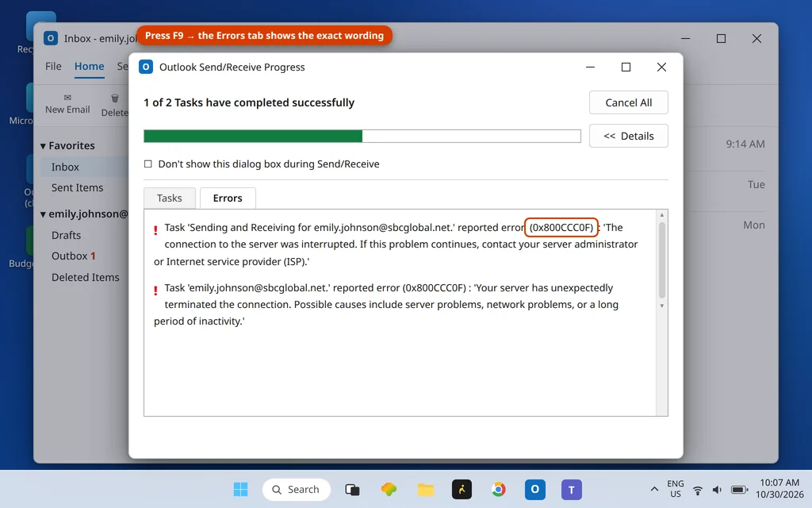This screenshot has height=508, width=812.
Task: Click the New Email envelope icon
Action: point(67,98)
